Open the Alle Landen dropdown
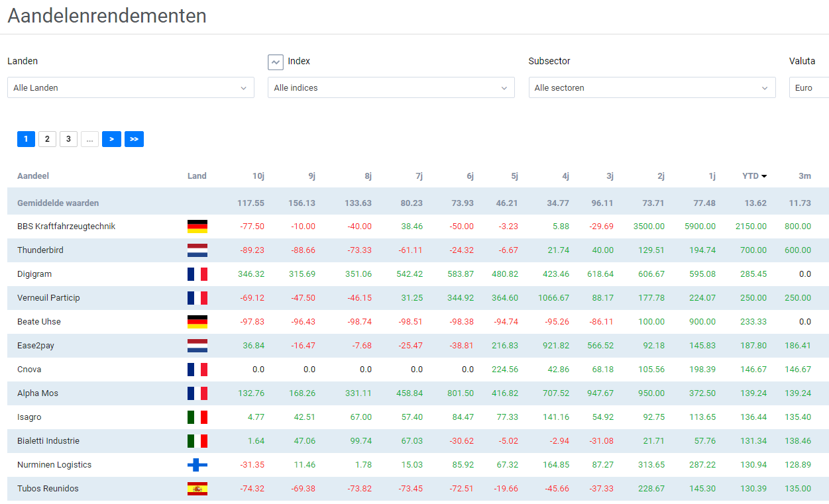Viewport: 829px width, 504px height. coord(131,87)
